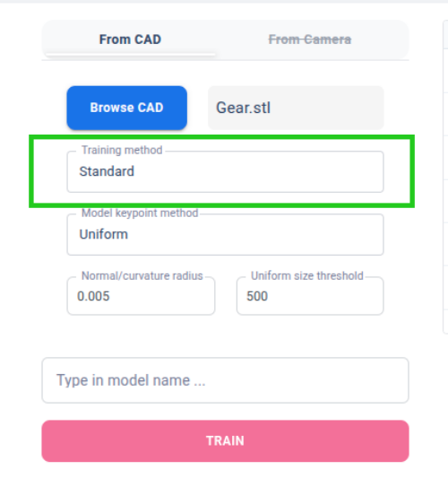Viewport: 448px width, 487px height.
Task: Click the Model keypoint method label
Action: pos(140,213)
